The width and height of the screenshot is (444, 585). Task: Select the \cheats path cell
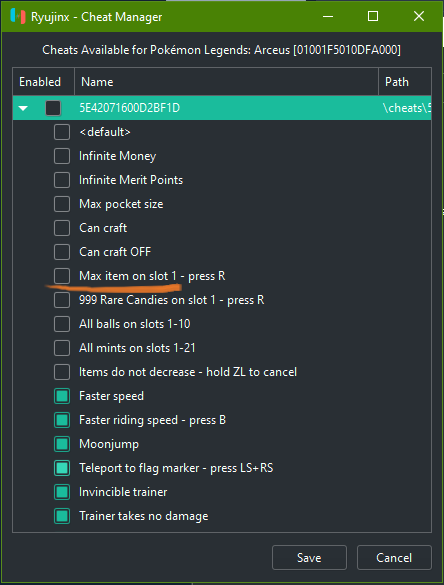[x=407, y=108]
